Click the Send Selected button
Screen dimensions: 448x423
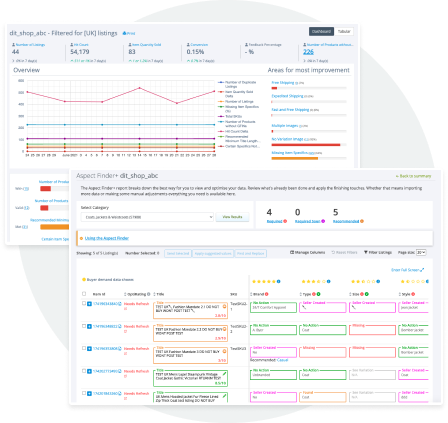click(178, 254)
